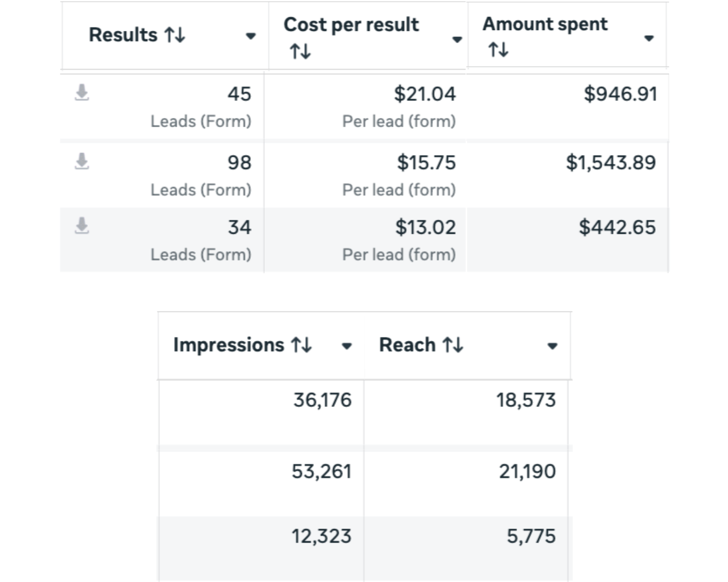Image resolution: width=728 pixels, height=582 pixels.
Task: Expand the Reach column dropdown
Action: (552, 346)
